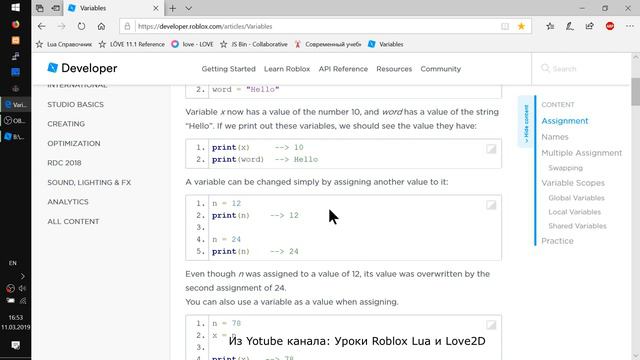Show the tab preview dropdown chevron
This screenshot has height=360, width=640.
[189, 8]
